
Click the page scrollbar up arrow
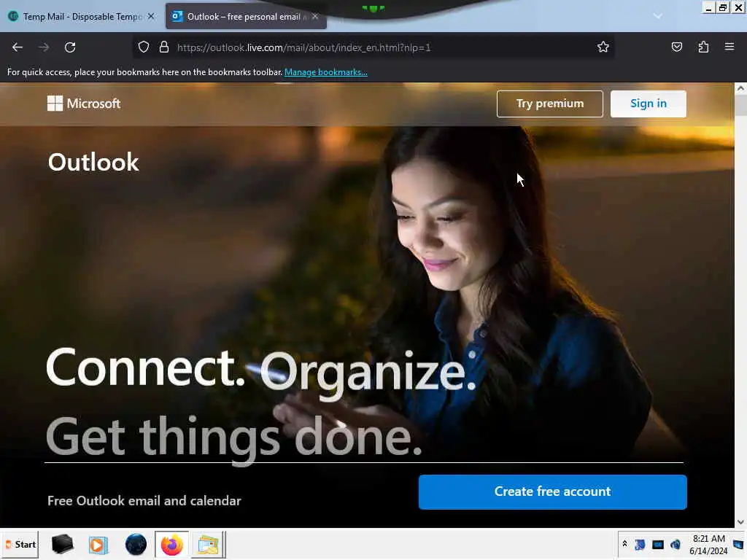740,88
